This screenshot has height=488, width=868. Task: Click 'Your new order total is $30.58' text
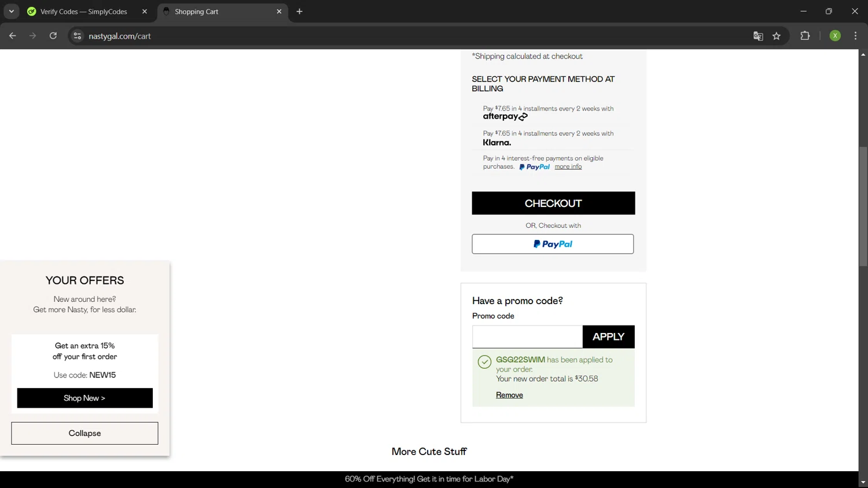pos(547,379)
